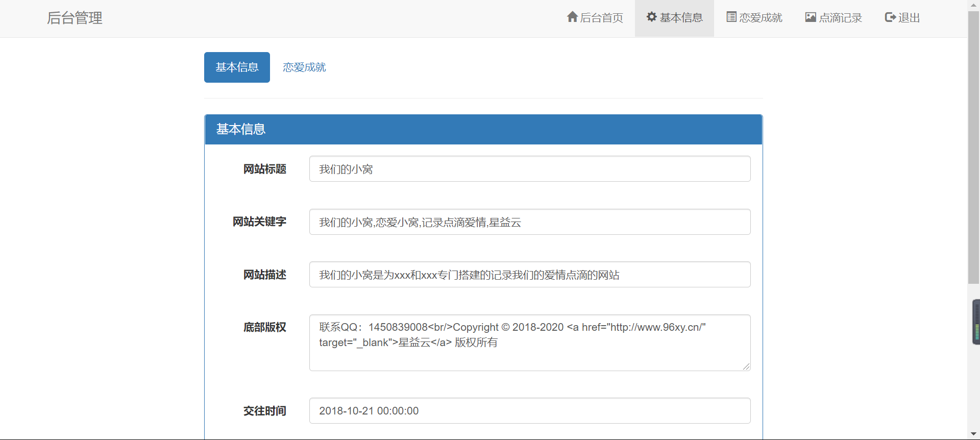Click the vertical scrollbar thumb
This screenshot has height=440, width=980.
(x=974, y=148)
